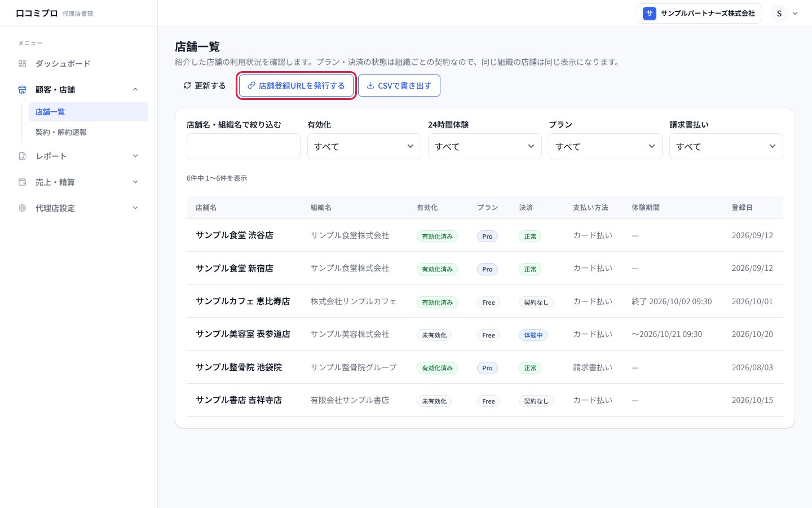812x508 pixels.
Task: Open the プラン filter dropdown
Action: [606, 146]
